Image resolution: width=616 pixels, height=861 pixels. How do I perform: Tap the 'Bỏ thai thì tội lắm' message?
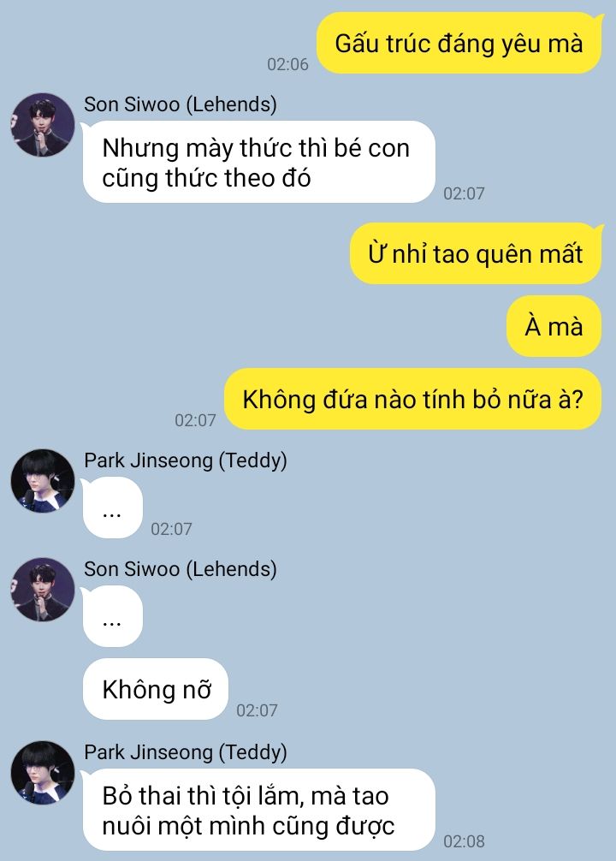258,810
